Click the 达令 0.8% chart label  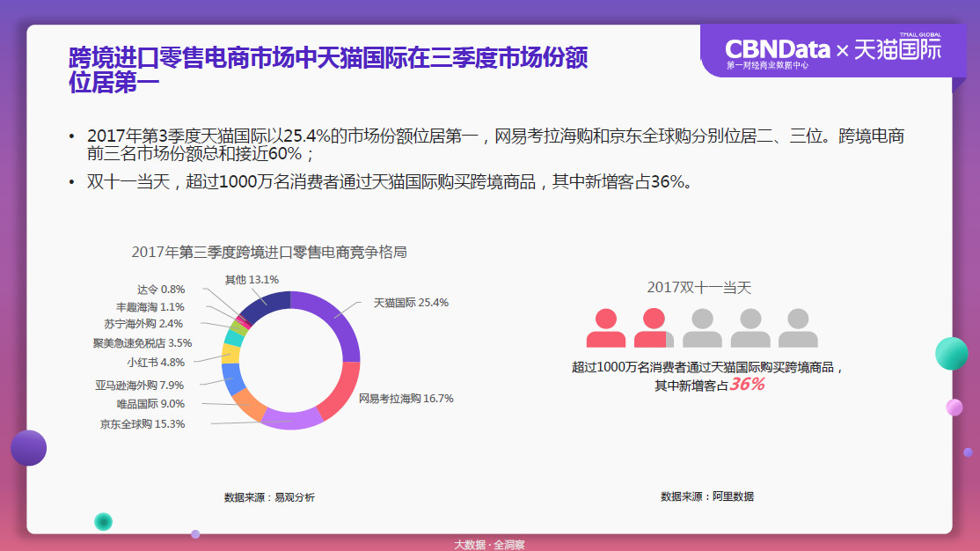[161, 290]
